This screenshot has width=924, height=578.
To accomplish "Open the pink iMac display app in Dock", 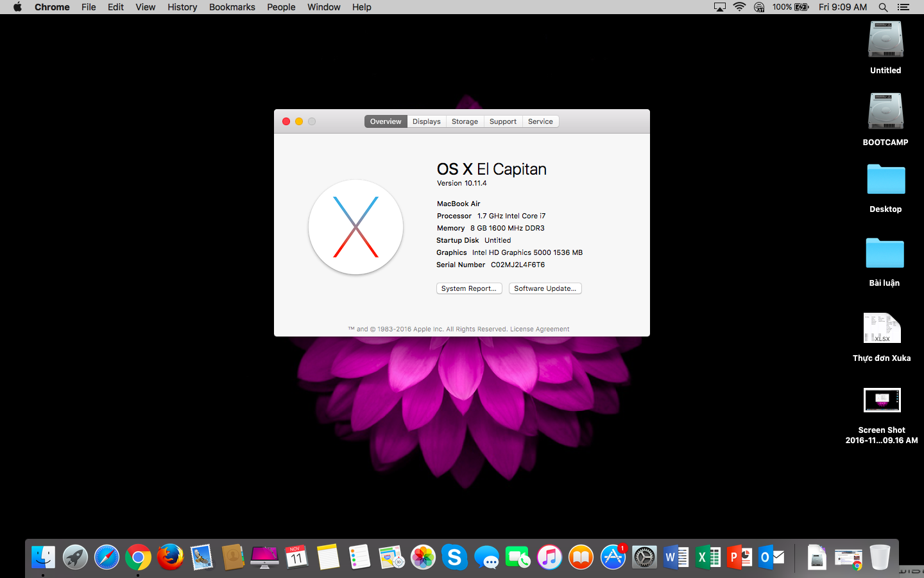I will pyautogui.click(x=264, y=557).
